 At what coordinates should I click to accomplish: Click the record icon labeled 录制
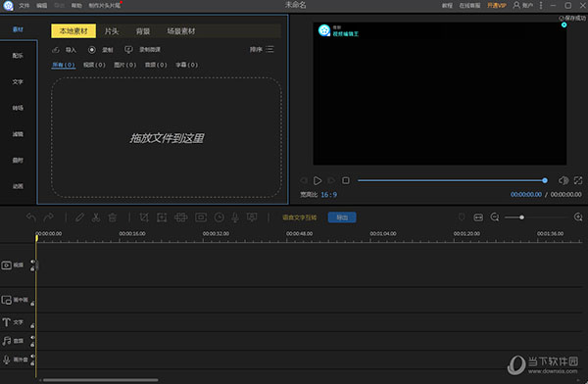point(92,50)
